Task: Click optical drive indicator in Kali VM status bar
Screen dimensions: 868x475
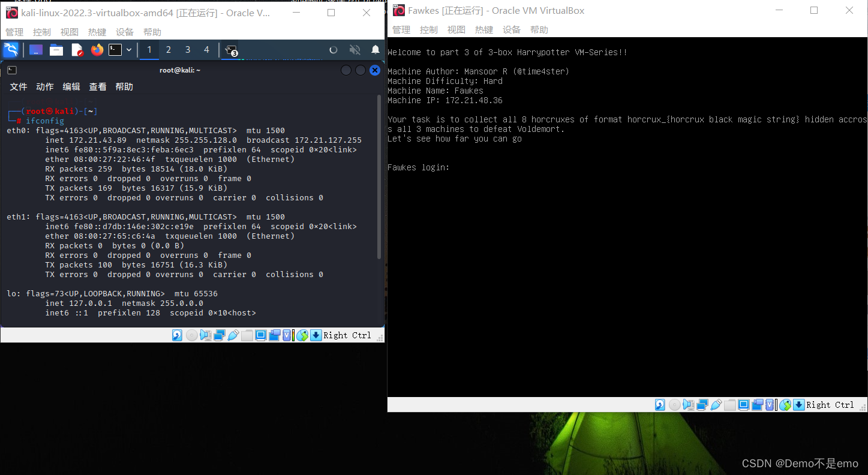Action: (x=192, y=335)
